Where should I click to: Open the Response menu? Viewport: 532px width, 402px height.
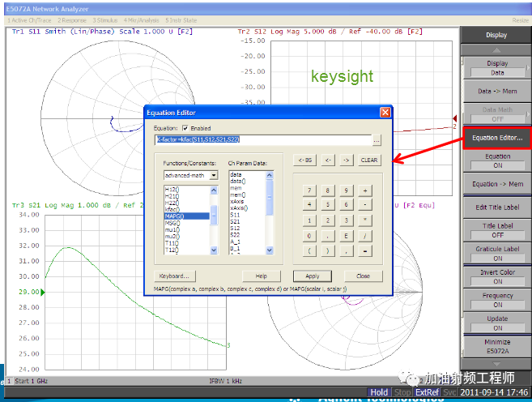[x=72, y=20]
